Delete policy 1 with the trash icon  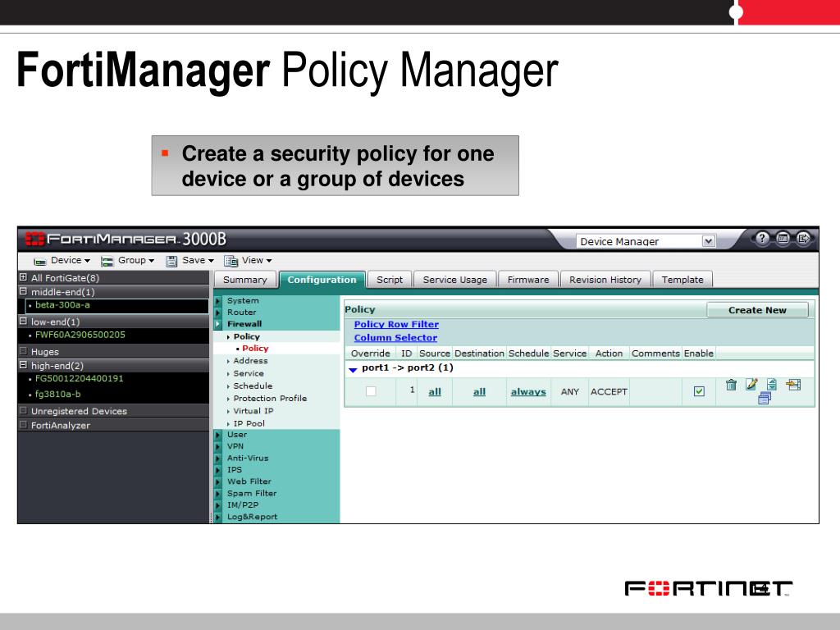(x=731, y=385)
